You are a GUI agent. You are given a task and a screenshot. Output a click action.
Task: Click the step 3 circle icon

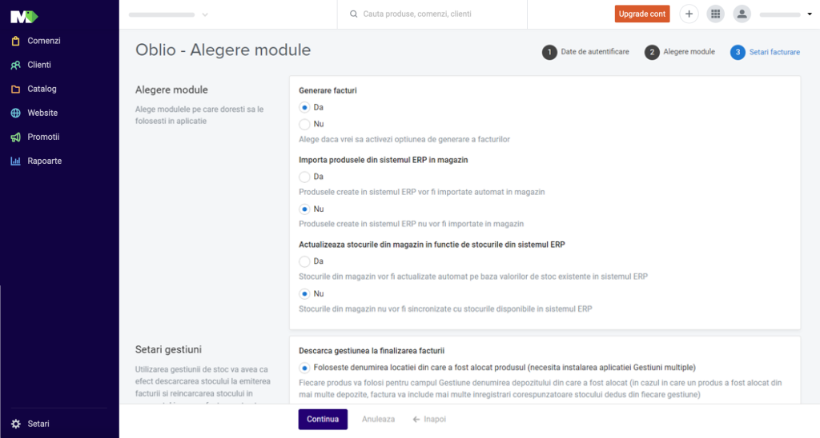[737, 52]
